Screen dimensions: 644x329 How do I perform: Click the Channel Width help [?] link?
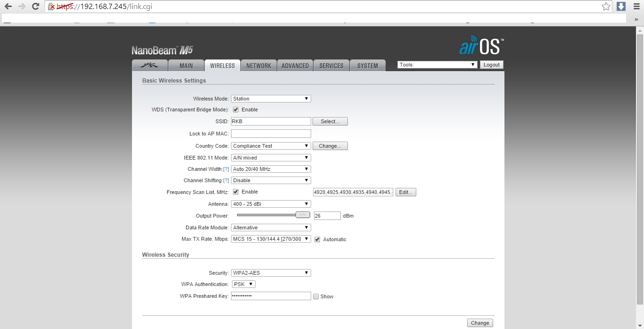point(226,169)
